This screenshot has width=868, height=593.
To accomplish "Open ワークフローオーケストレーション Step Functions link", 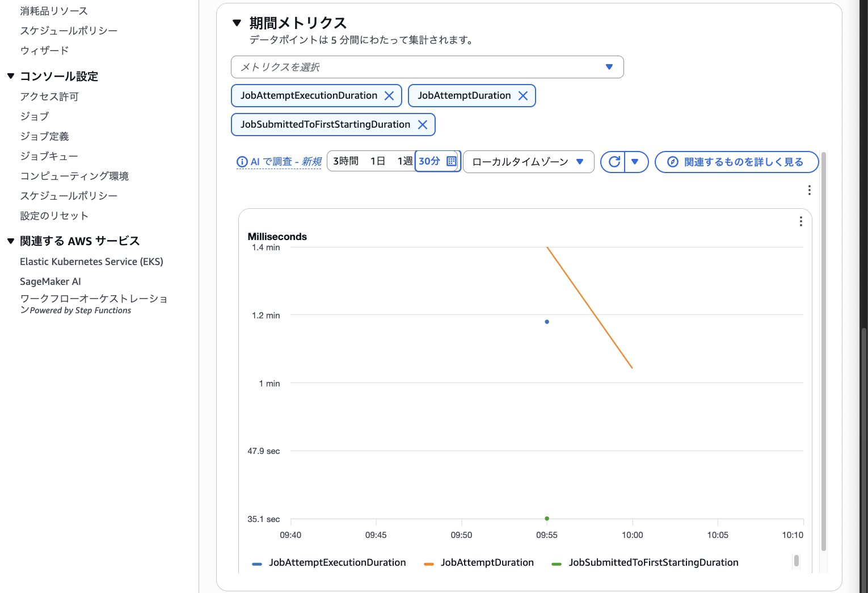I will [x=94, y=304].
